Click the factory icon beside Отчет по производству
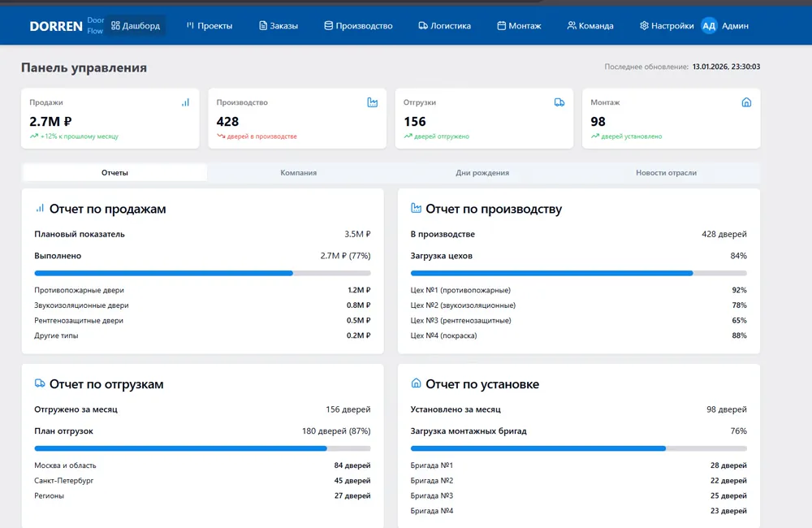Viewport: 812px width, 528px height. point(416,208)
